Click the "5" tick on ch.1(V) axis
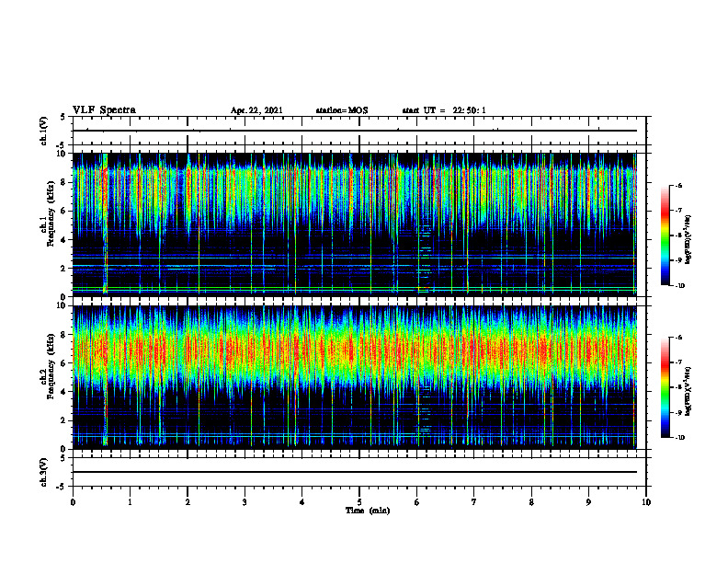This screenshot has width=728, height=563. [x=63, y=117]
